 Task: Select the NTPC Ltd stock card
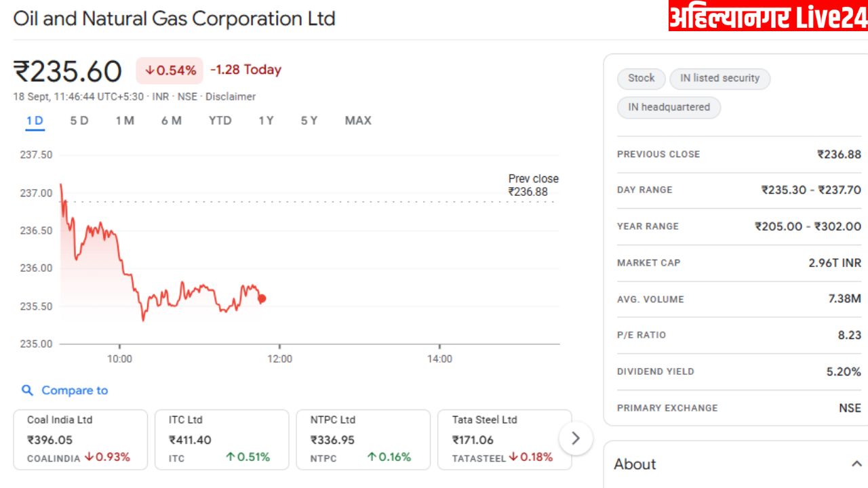point(363,439)
